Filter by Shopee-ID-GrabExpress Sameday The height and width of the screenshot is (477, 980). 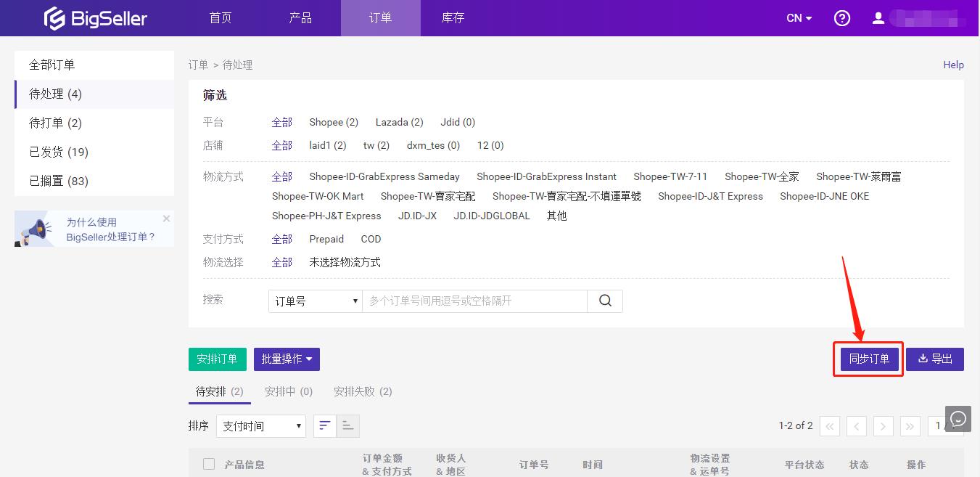coord(384,177)
